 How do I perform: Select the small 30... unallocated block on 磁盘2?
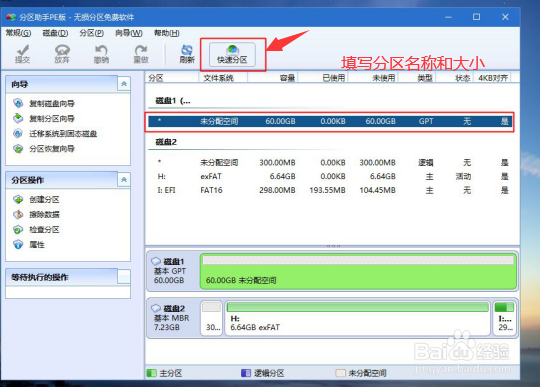point(211,318)
